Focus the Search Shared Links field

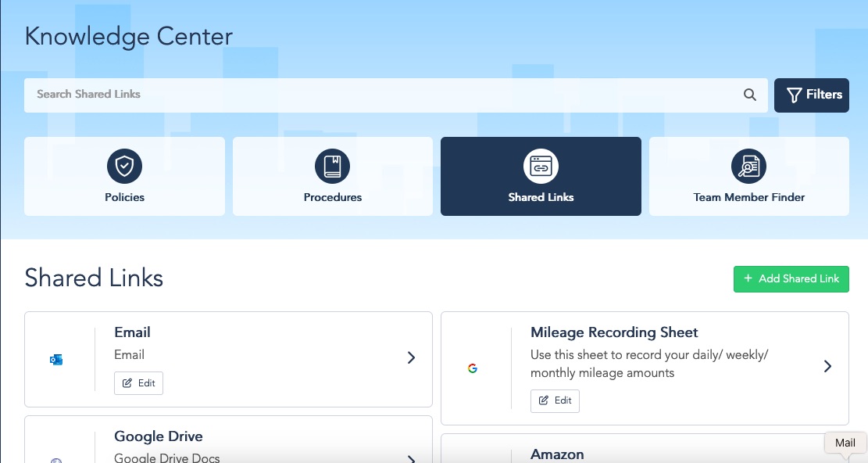click(x=396, y=95)
